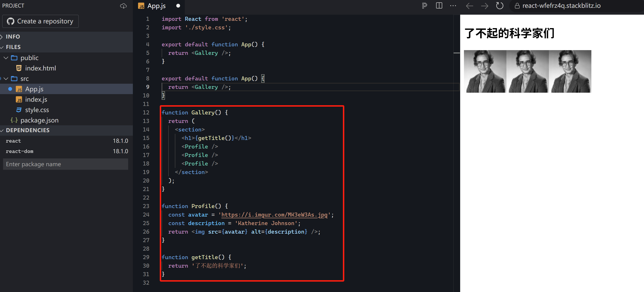Open package.json file

coord(39,120)
